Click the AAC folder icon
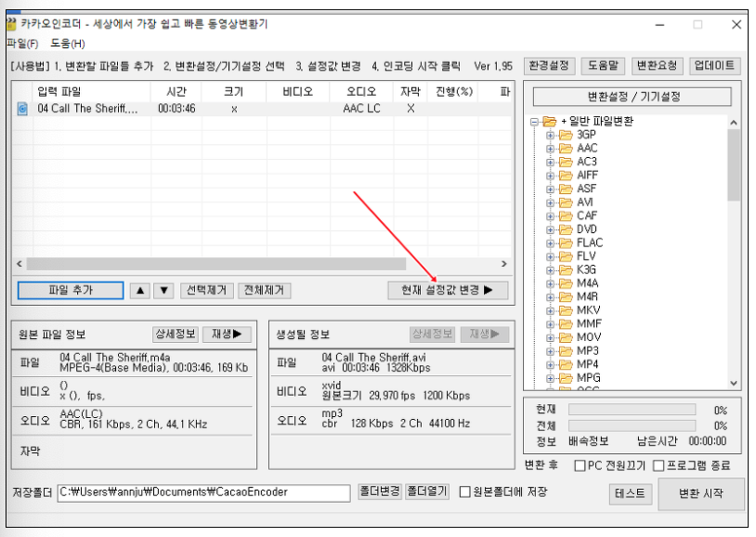The image size is (756, 537). 566,148
